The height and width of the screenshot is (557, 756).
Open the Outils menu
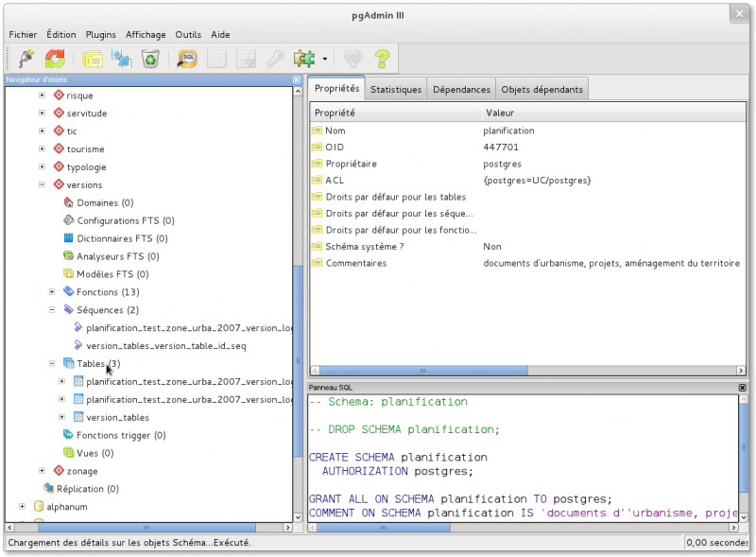pos(188,34)
